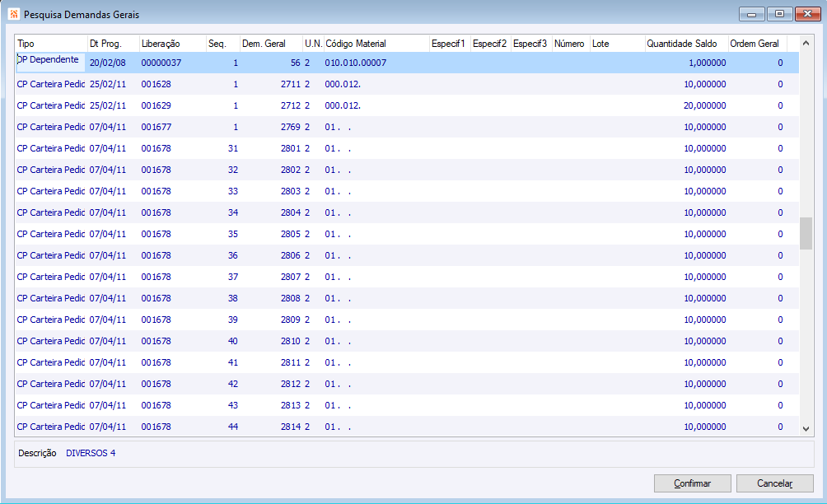Click the Número column header
The height and width of the screenshot is (504, 827).
click(571, 44)
